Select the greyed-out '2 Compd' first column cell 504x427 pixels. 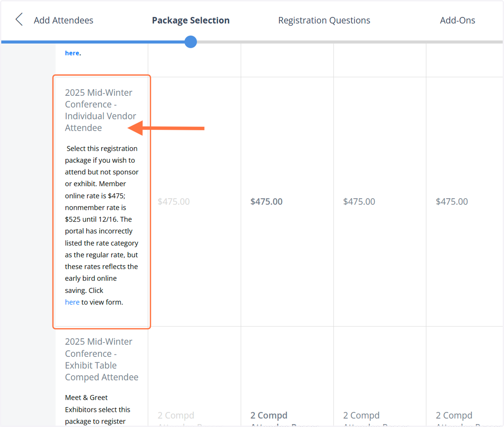176,415
